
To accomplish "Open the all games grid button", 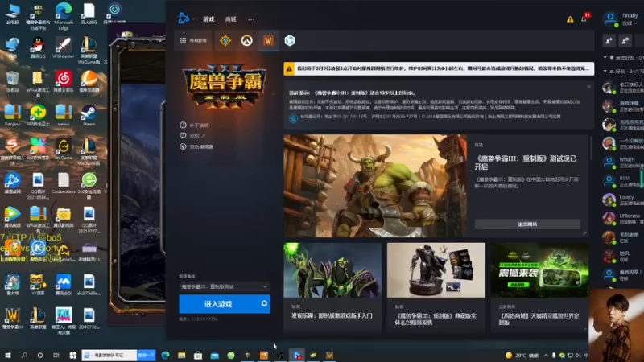I will click(x=193, y=40).
